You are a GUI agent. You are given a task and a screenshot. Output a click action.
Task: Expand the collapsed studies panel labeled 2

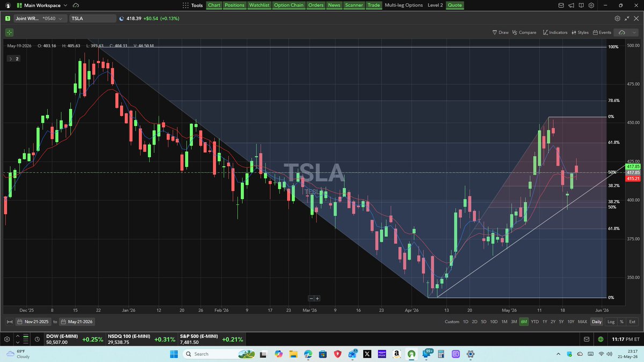click(x=13, y=58)
